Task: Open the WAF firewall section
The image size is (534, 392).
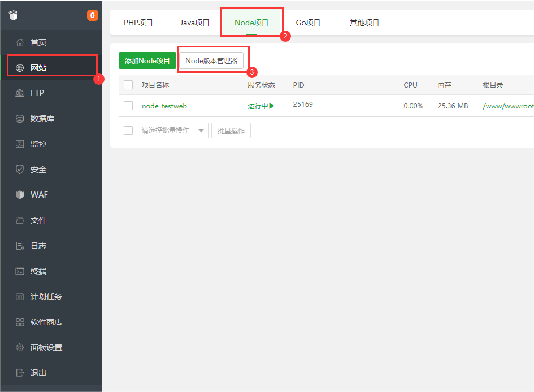Action: pyautogui.click(x=34, y=194)
